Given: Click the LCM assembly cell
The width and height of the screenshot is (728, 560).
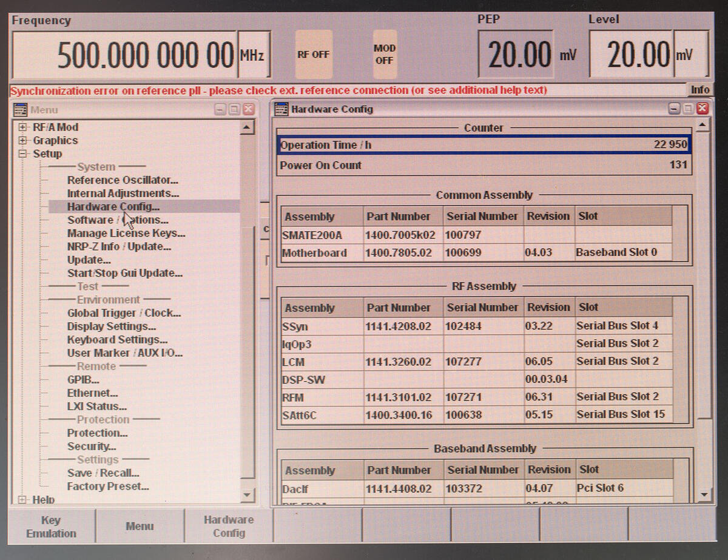Looking at the screenshot, I should [322, 362].
